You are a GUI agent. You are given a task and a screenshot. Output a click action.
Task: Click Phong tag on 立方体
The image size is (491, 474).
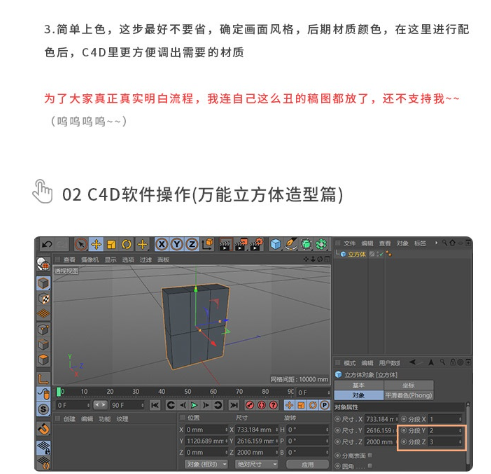pos(389,254)
